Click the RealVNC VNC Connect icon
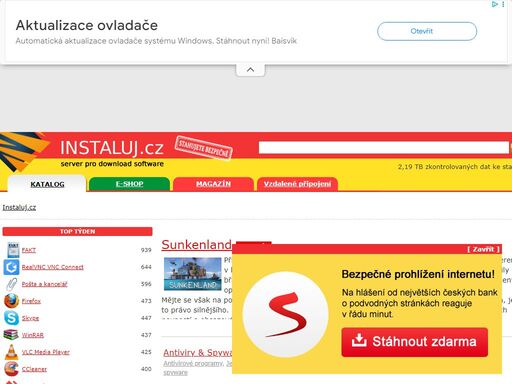The image size is (512, 384). coord(11,267)
